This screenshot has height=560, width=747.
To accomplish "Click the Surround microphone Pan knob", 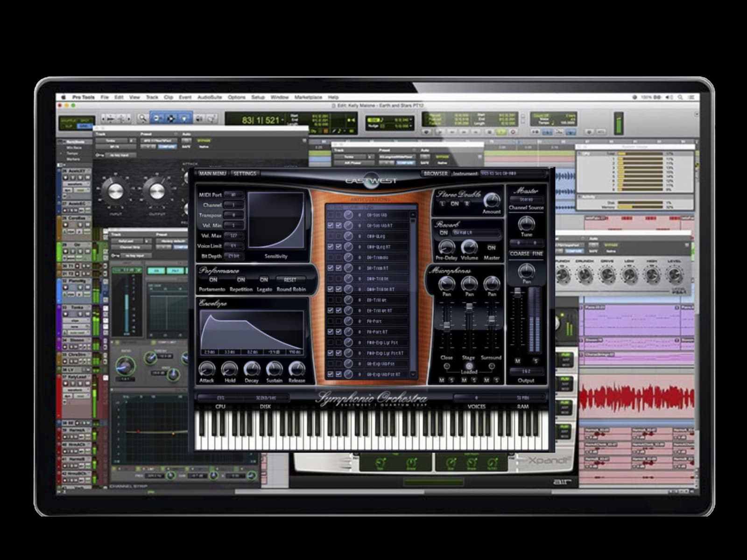I will click(492, 284).
